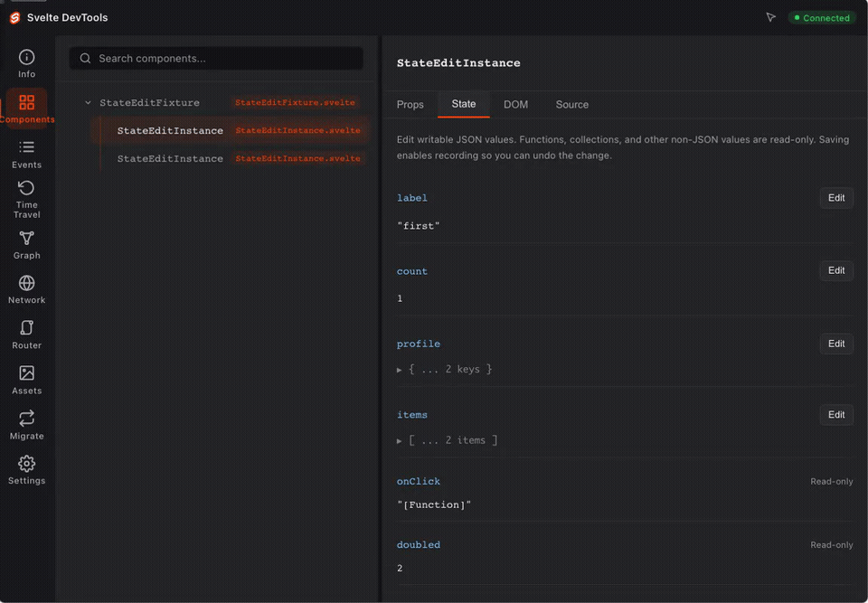Select the lower unselected StateEditInstance row
The image size is (868, 603).
coord(229,158)
